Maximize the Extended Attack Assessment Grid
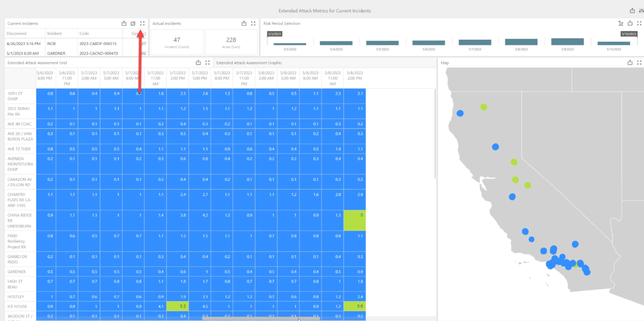 pos(207,62)
